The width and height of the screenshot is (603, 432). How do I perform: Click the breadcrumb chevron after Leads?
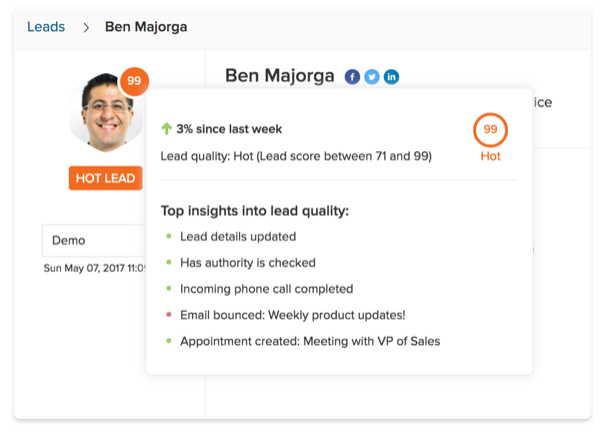pyautogui.click(x=86, y=27)
